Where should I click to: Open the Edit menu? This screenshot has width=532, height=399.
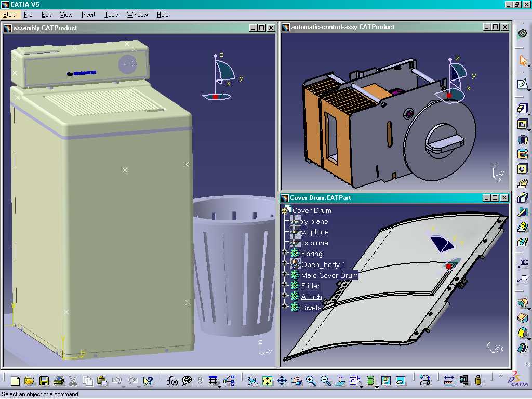click(x=46, y=15)
